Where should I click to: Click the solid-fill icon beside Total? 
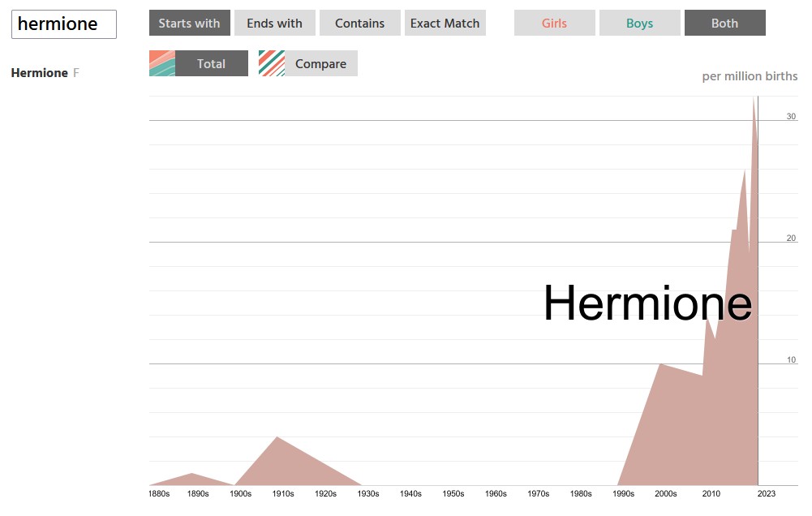[162, 63]
